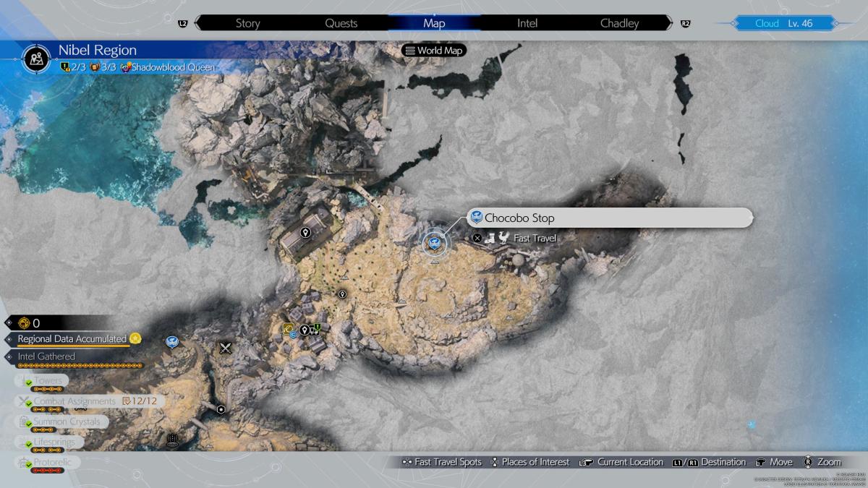Viewport: 868px width, 488px height.
Task: Go to the Chadley tab
Action: [620, 23]
